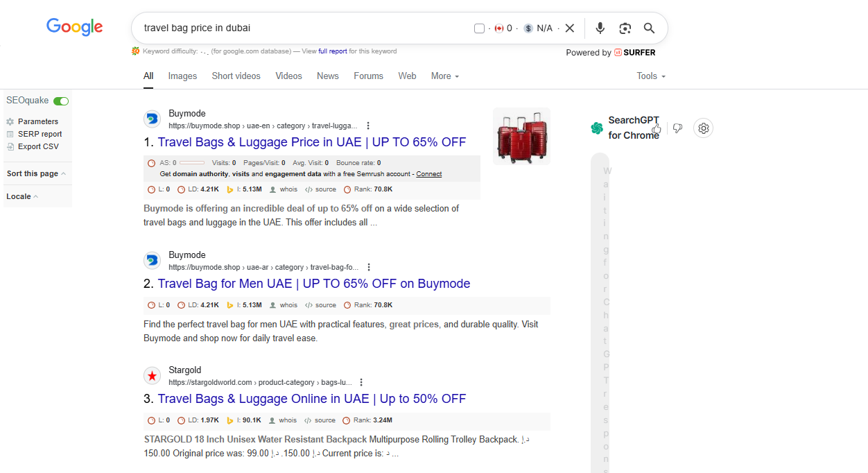
Task: Click the SERP report icon
Action: pyautogui.click(x=10, y=135)
